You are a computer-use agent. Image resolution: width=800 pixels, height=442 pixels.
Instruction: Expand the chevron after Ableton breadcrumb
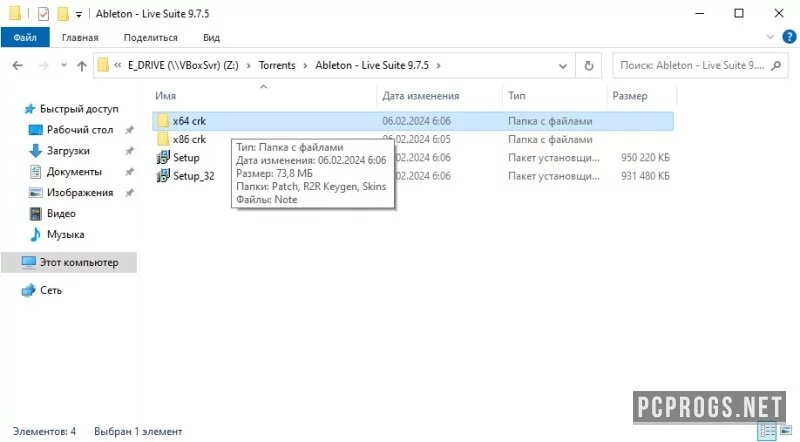(438, 65)
